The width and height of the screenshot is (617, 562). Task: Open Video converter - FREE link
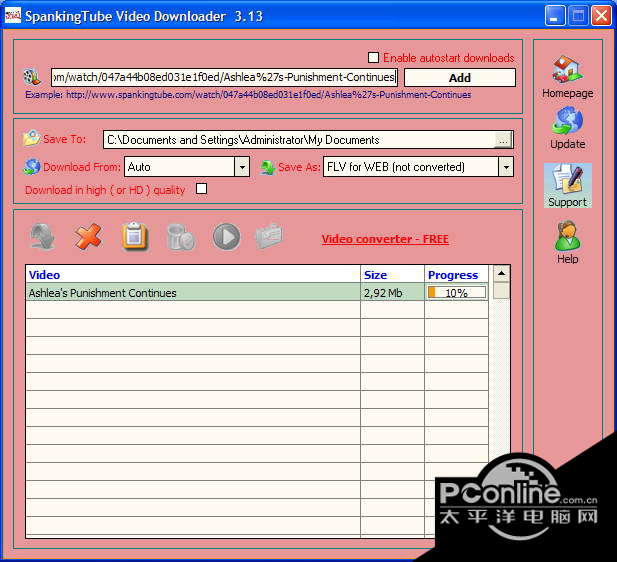tap(385, 239)
